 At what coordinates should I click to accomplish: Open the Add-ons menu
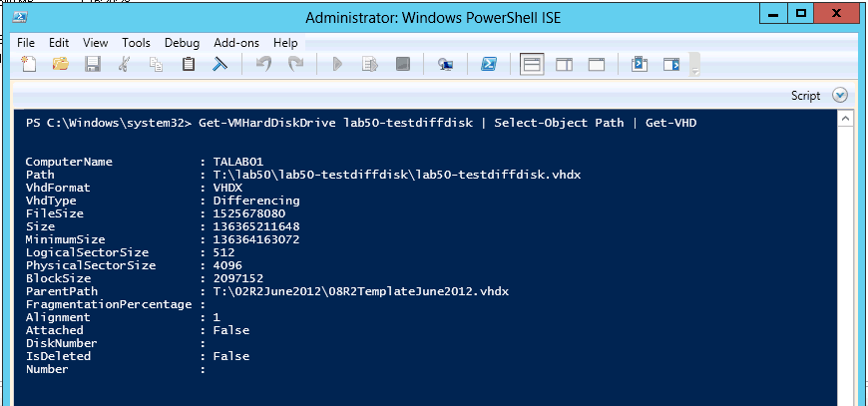point(235,43)
